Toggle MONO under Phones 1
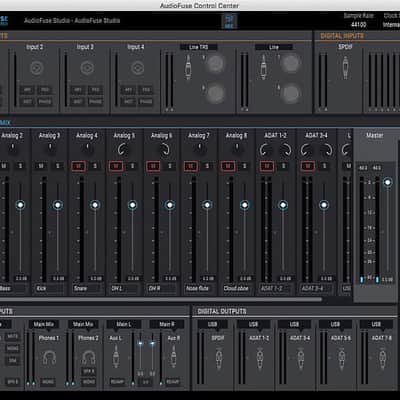400x400 pixels. pos(48,382)
